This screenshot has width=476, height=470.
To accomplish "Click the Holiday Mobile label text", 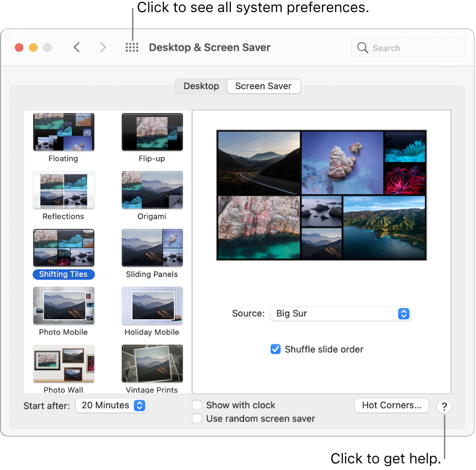I will click(152, 333).
